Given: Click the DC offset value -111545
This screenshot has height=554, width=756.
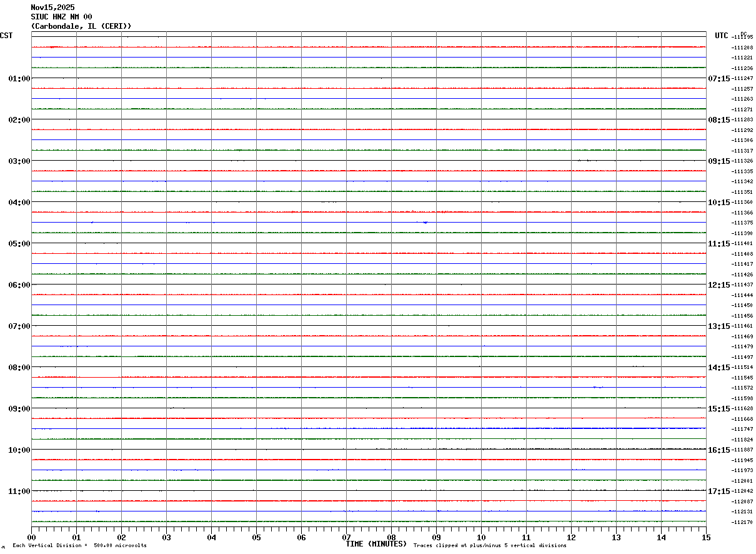Looking at the screenshot, I should coord(742,378).
